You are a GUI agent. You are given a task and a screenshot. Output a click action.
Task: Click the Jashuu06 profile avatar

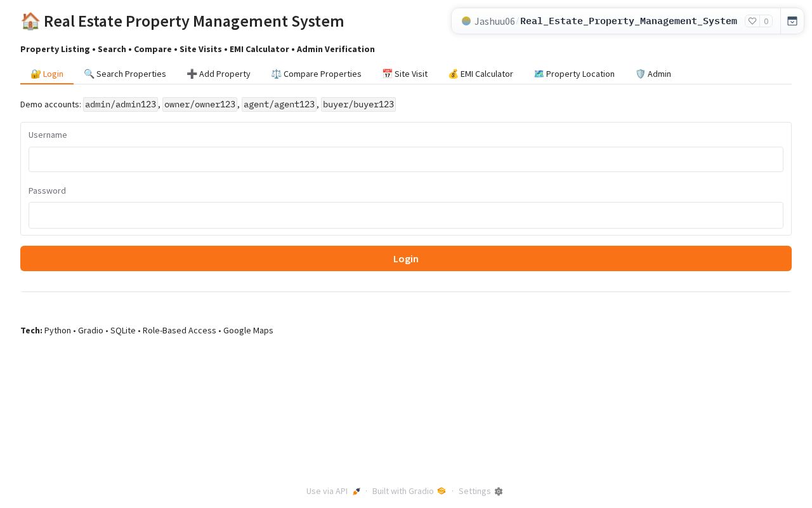pyautogui.click(x=466, y=21)
